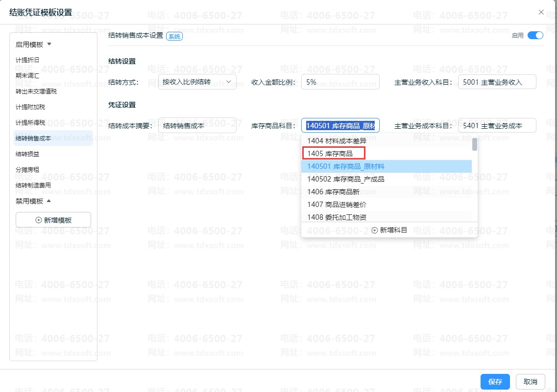557x392 pixels.
Task: Click the 取消 button
Action: [x=531, y=382]
